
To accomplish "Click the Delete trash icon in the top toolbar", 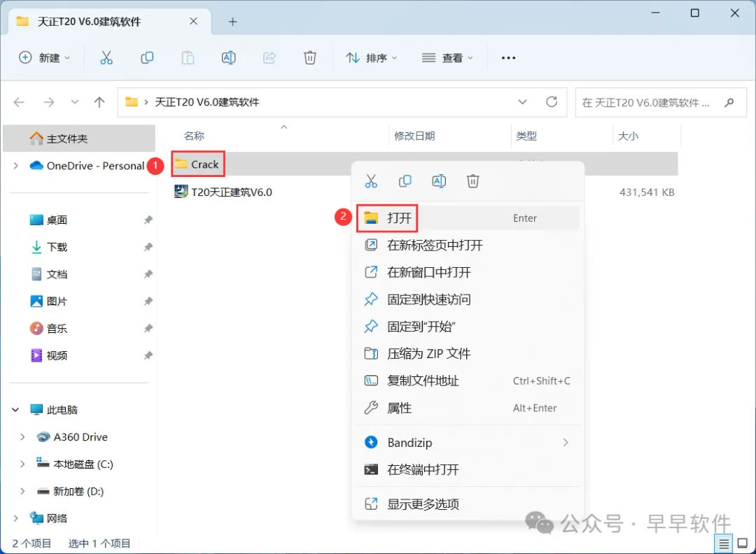I will coord(310,58).
